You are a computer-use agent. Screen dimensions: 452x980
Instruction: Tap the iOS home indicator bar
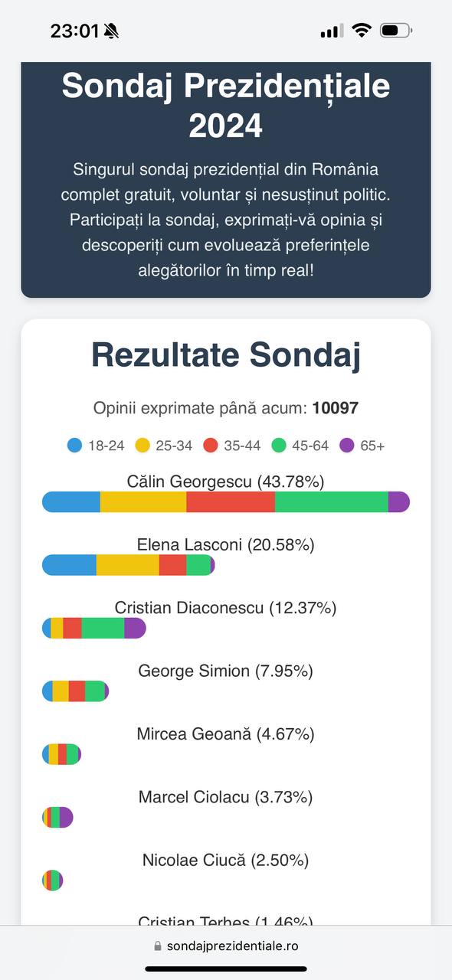pyautogui.click(x=226, y=969)
